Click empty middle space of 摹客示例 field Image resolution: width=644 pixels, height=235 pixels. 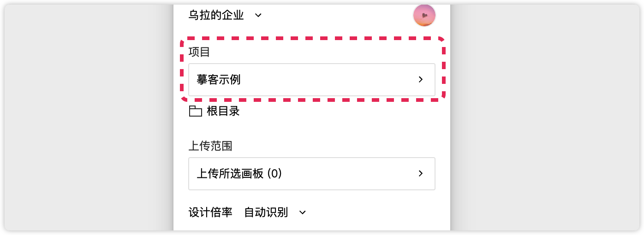coord(328,80)
